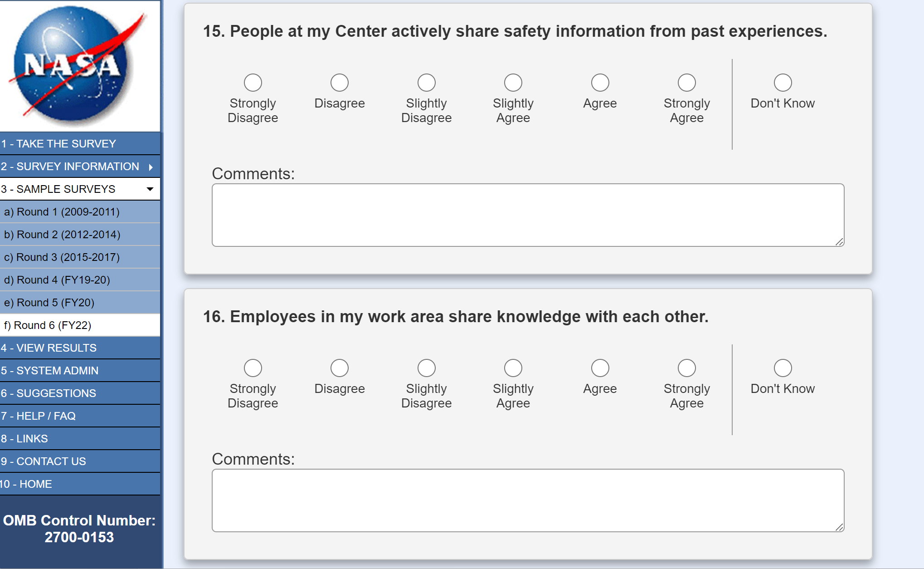Select Strongly Disagree for question 15

coord(253,83)
